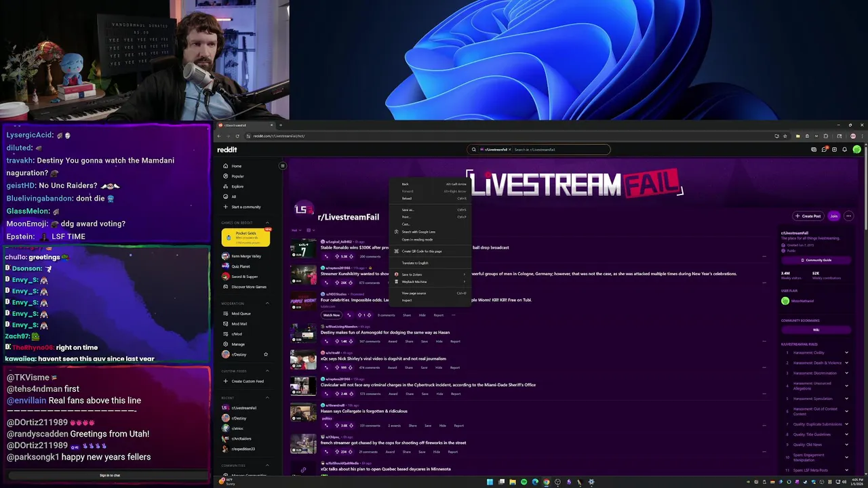
Task: Favorite r/Destiny with the star icon
Action: pyautogui.click(x=266, y=354)
